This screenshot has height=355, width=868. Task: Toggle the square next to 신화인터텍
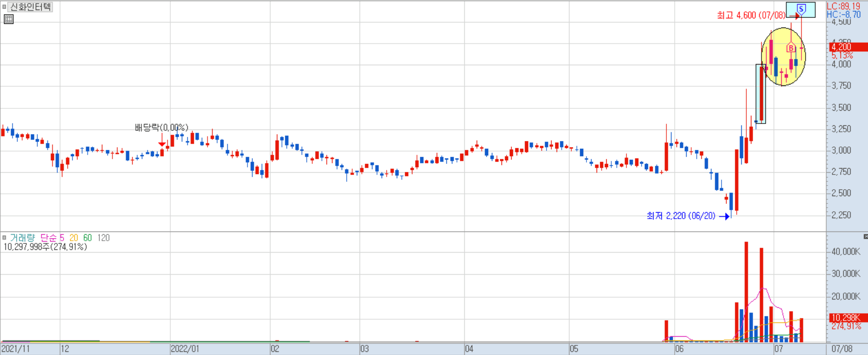pyautogui.click(x=4, y=7)
